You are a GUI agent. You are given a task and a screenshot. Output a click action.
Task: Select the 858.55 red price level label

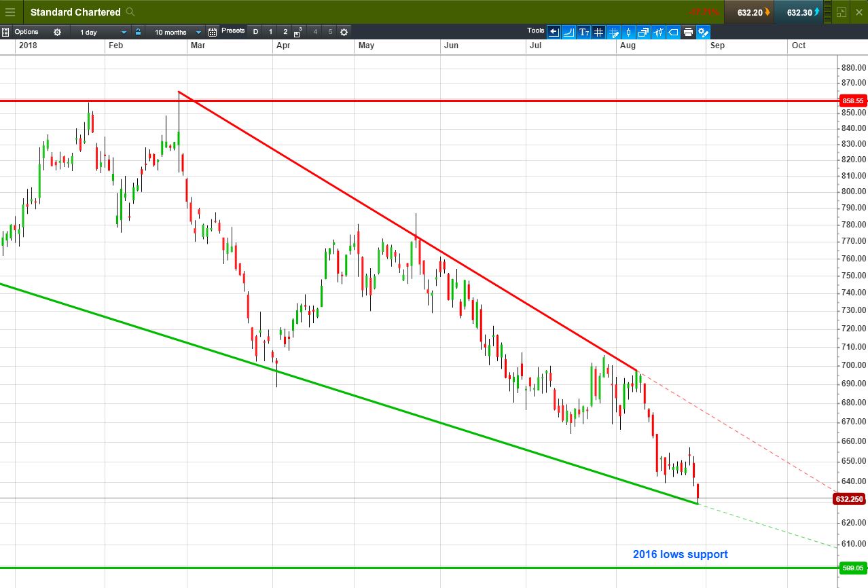(x=852, y=100)
